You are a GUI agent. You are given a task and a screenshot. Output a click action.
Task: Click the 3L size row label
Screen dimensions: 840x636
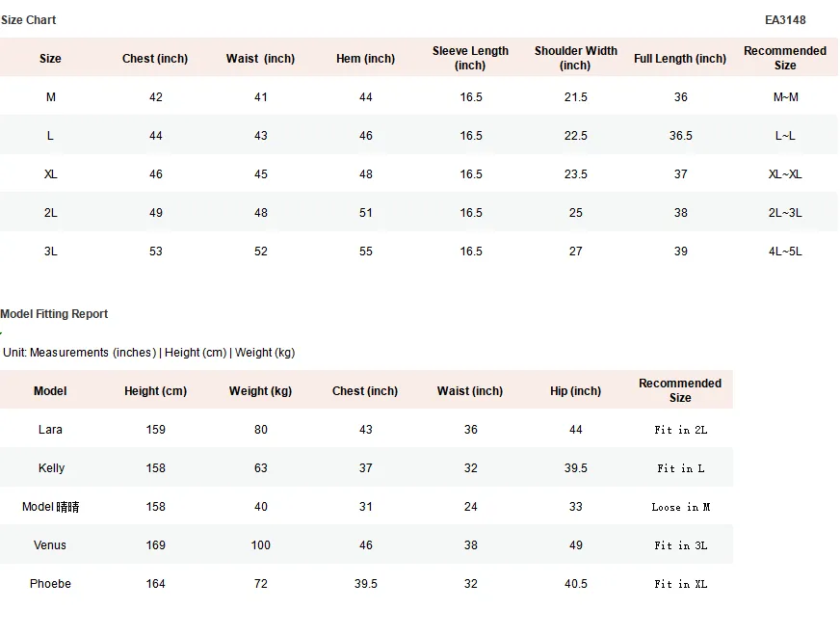[50, 252]
